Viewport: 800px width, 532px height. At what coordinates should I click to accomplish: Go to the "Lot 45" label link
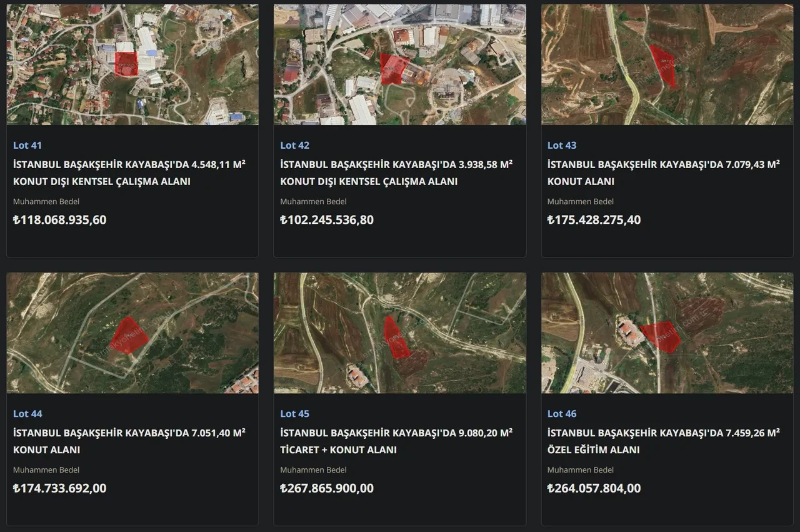click(x=294, y=413)
